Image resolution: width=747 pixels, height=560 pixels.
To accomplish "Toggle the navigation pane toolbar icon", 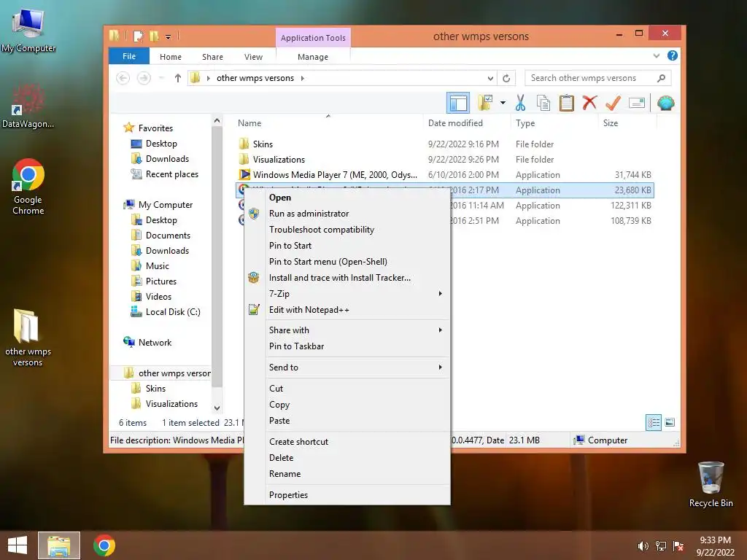I will click(458, 103).
